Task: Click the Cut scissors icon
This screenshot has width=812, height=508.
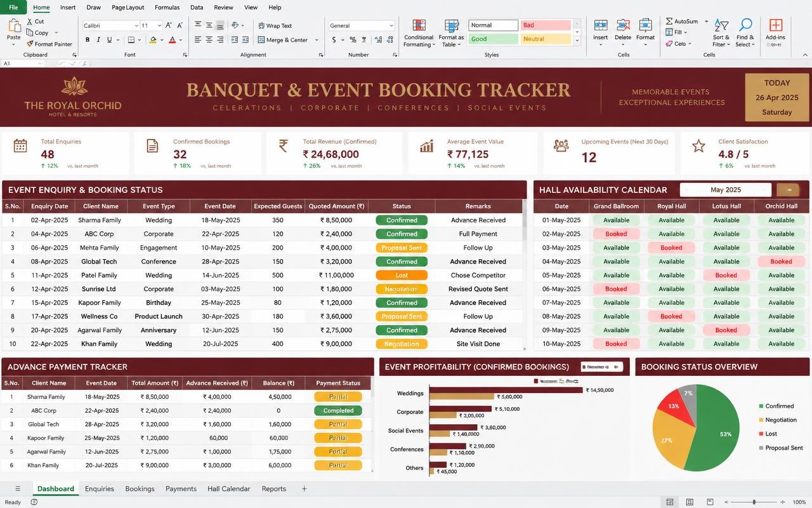Action: coord(30,22)
